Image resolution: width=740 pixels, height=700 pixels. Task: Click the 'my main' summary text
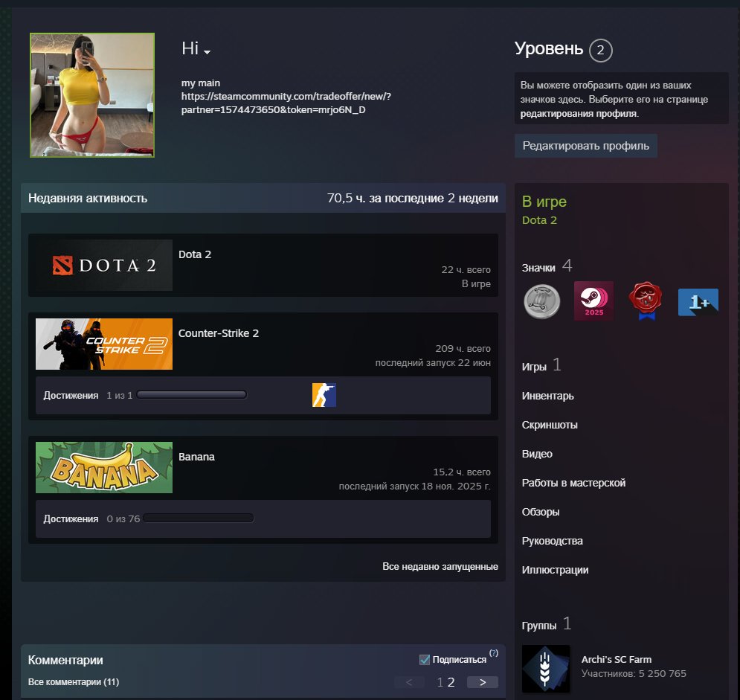201,83
